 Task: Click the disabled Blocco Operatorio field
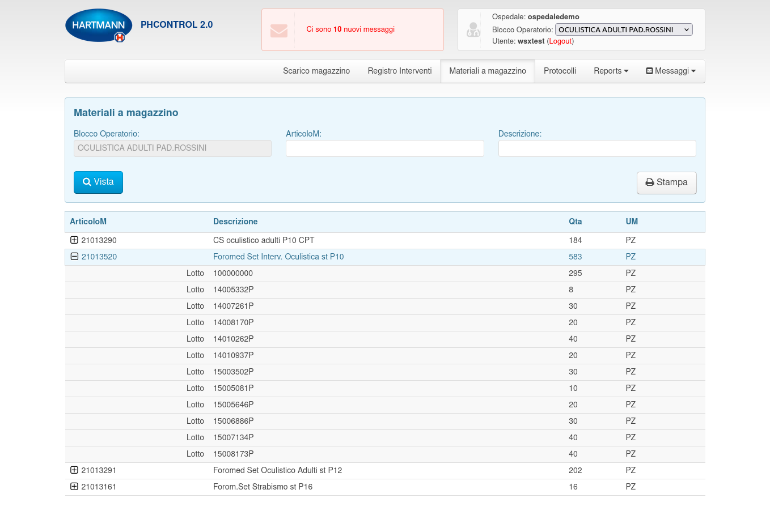click(x=172, y=148)
